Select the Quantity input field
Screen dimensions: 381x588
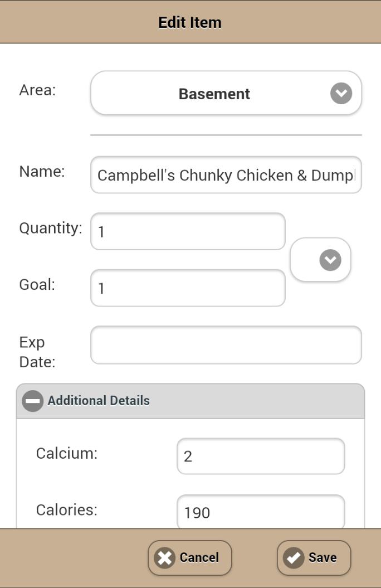click(x=187, y=231)
